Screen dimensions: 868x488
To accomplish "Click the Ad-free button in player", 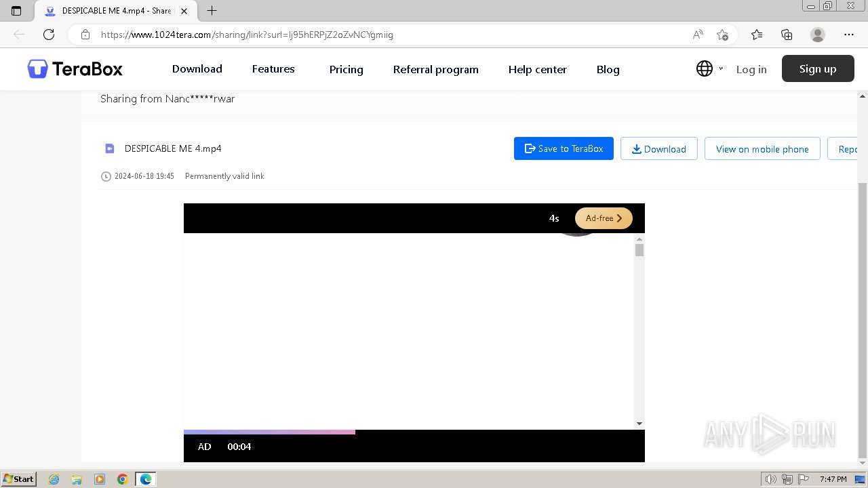I will [604, 218].
